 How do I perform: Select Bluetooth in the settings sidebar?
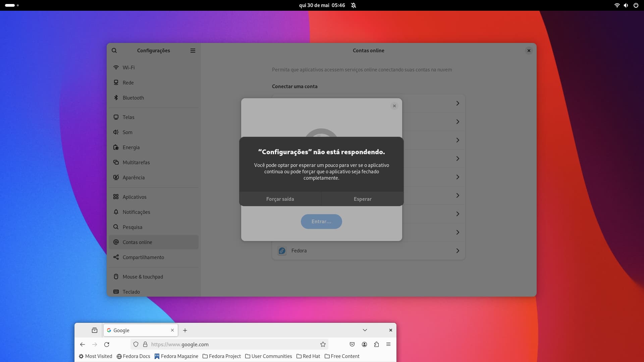(x=133, y=98)
